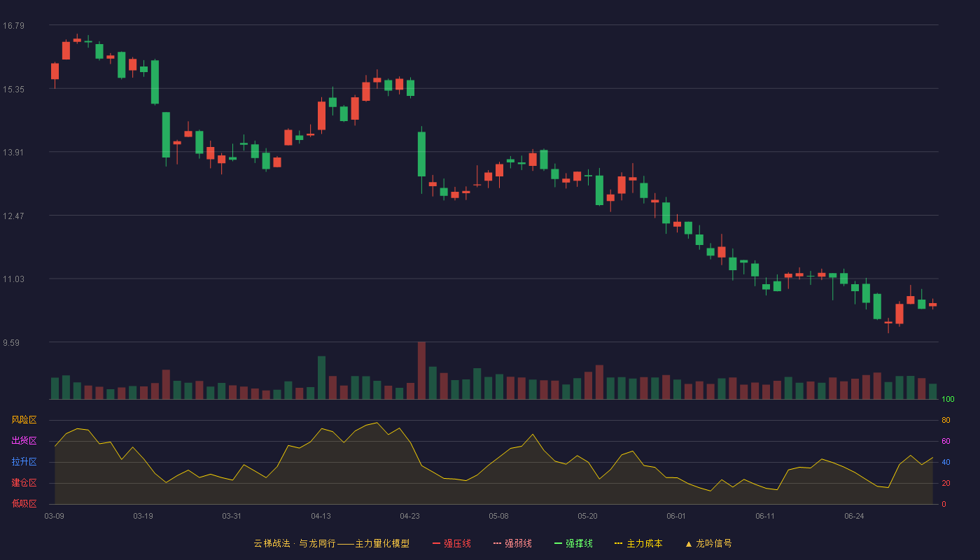Select the 低吸区 zone label

point(24,503)
